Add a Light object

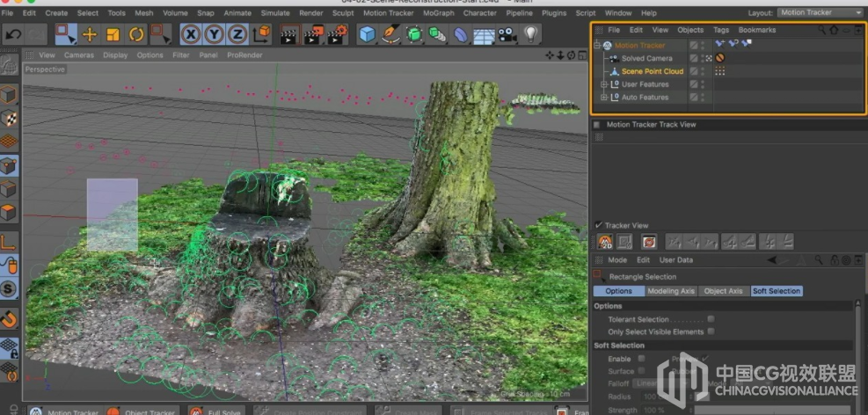click(x=531, y=35)
